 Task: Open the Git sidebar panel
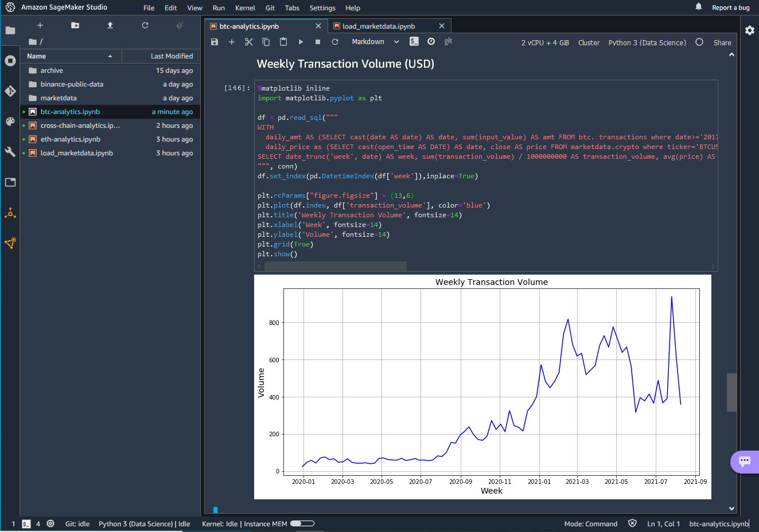click(10, 91)
